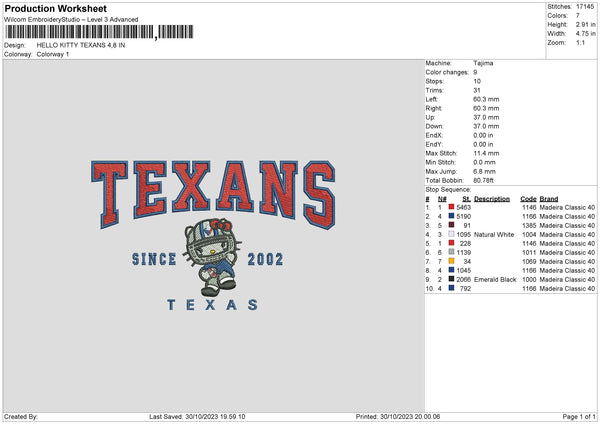Image resolution: width=600 pixels, height=424 pixels.
Task: Click the Height value '2.91 in'
Action: coord(585,24)
